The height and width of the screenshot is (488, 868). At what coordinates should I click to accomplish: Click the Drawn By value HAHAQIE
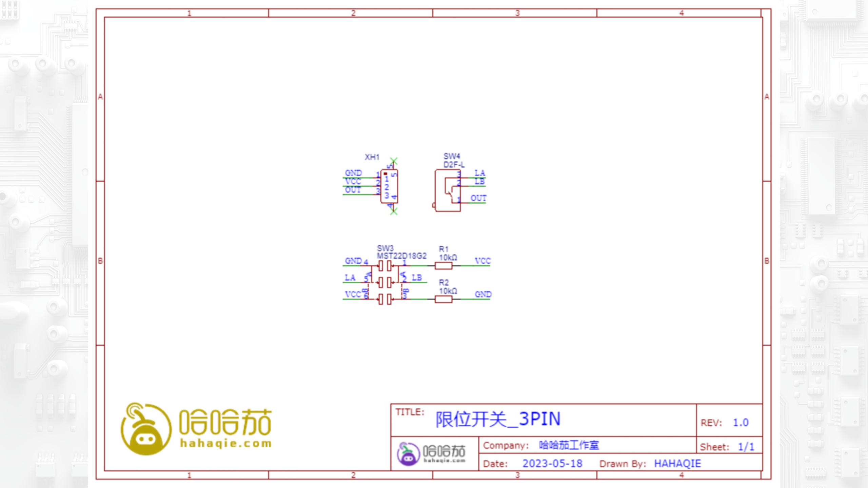[x=677, y=464]
